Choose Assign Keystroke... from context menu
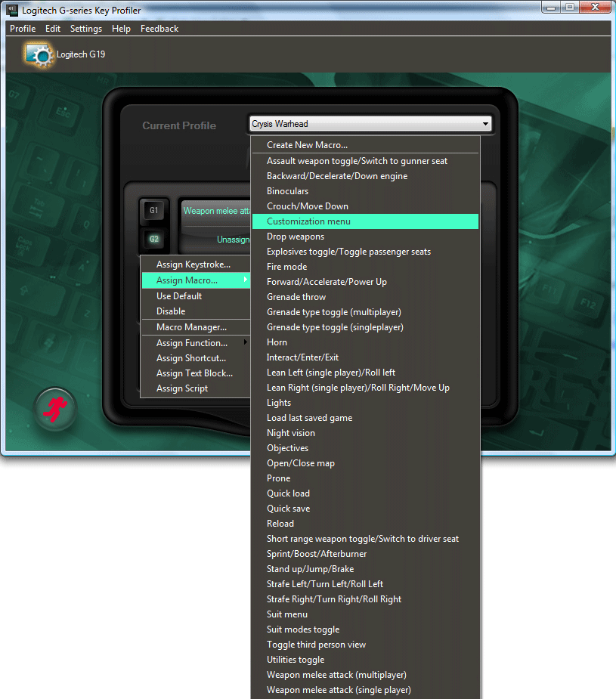616x699 pixels. tap(196, 264)
